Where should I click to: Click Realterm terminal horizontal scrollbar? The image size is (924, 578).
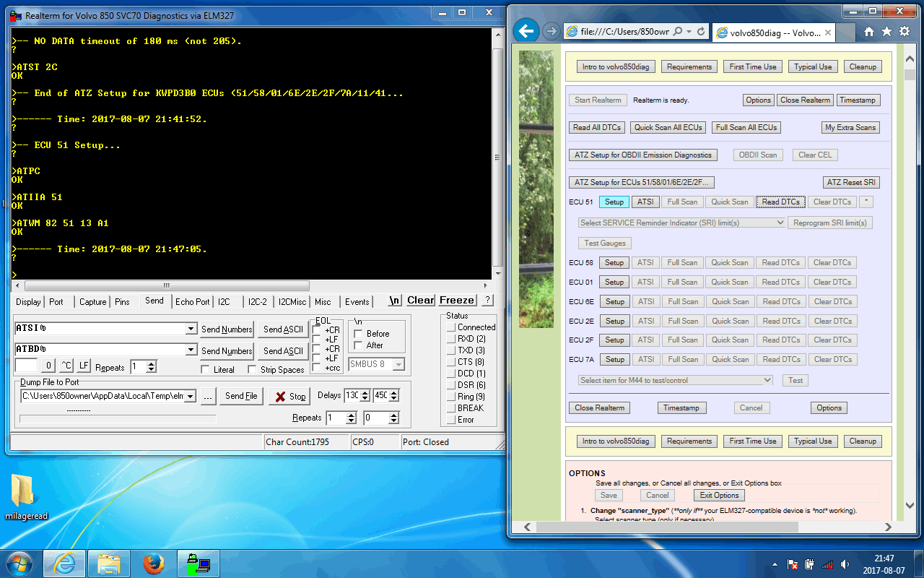point(166,285)
